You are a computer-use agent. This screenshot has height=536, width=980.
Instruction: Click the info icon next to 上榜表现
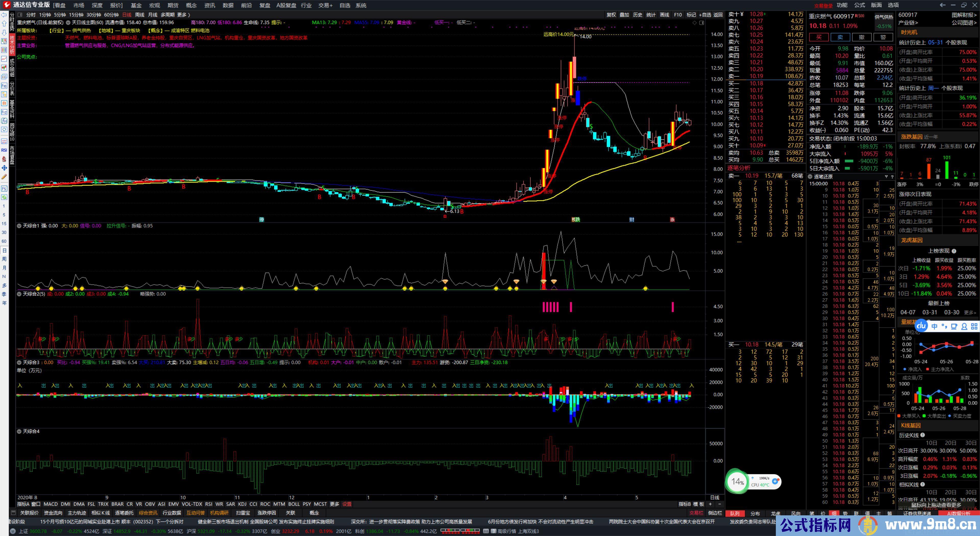tap(954, 251)
